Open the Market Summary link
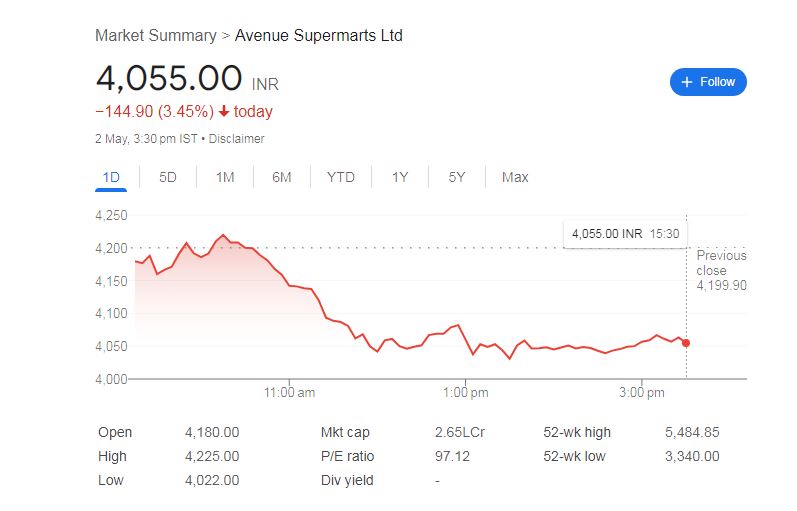The width and height of the screenshot is (797, 511). pyautogui.click(x=155, y=35)
